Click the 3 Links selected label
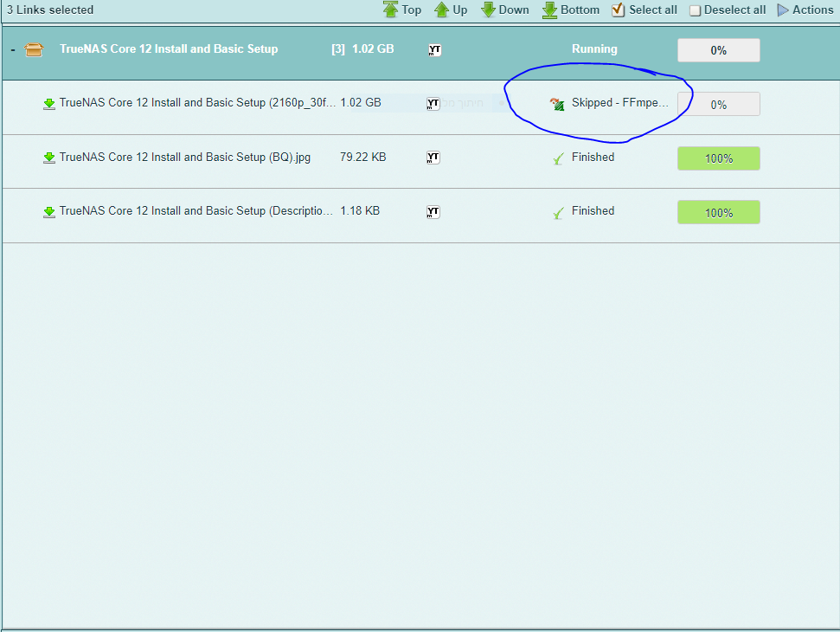Screen dimensions: 840x632 [x=50, y=10]
